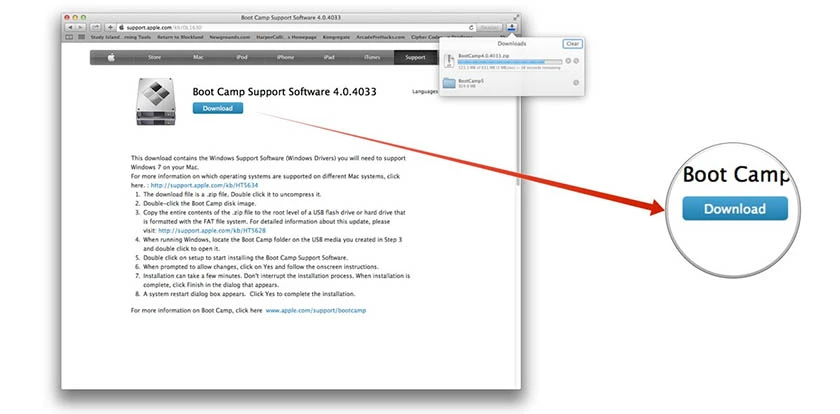The width and height of the screenshot is (840, 414).
Task: Open the Downloads toolbar button
Action: tap(512, 27)
